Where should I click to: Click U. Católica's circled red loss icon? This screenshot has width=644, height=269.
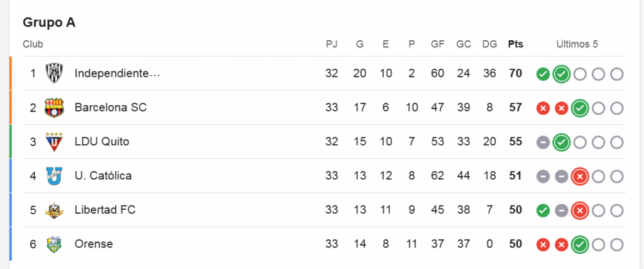click(580, 176)
